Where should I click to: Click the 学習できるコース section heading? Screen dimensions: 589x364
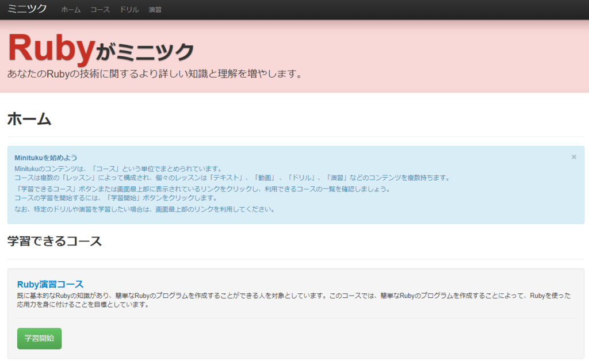tap(55, 241)
